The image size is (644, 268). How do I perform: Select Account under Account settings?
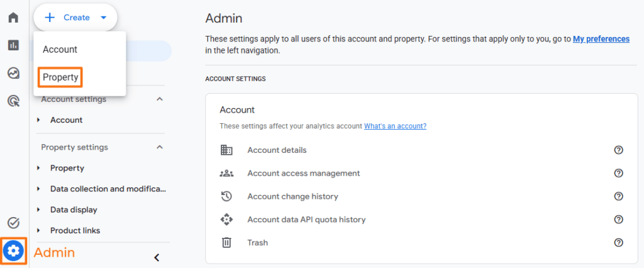66,120
